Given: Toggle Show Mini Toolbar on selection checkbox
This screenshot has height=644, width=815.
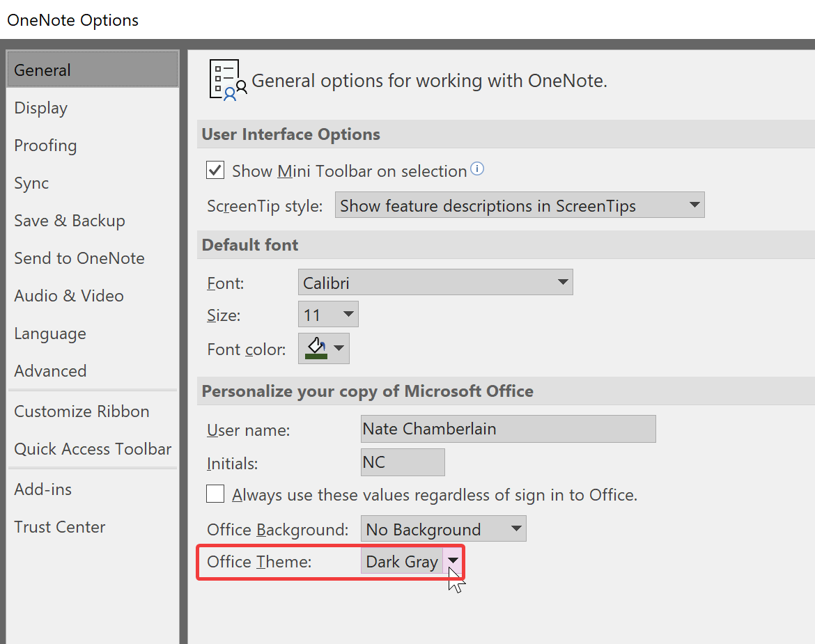Looking at the screenshot, I should pos(215,171).
